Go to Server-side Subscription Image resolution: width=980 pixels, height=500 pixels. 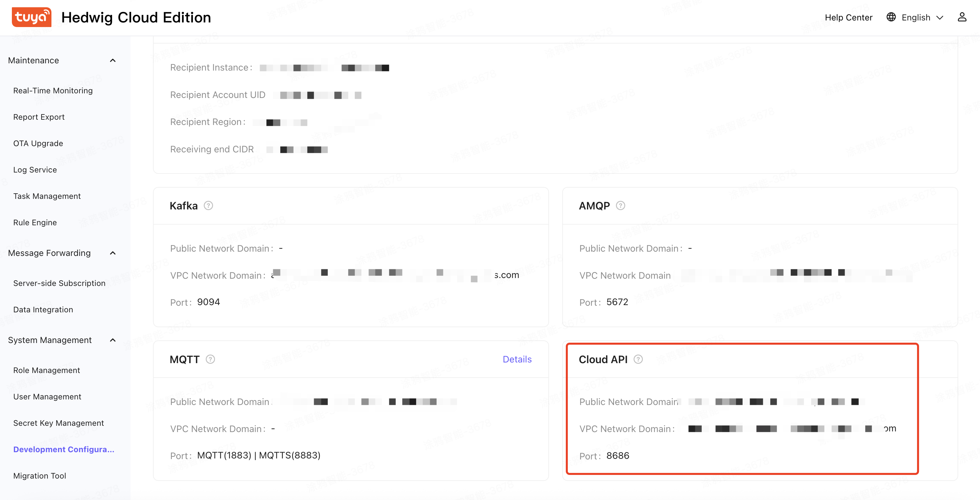click(x=59, y=283)
